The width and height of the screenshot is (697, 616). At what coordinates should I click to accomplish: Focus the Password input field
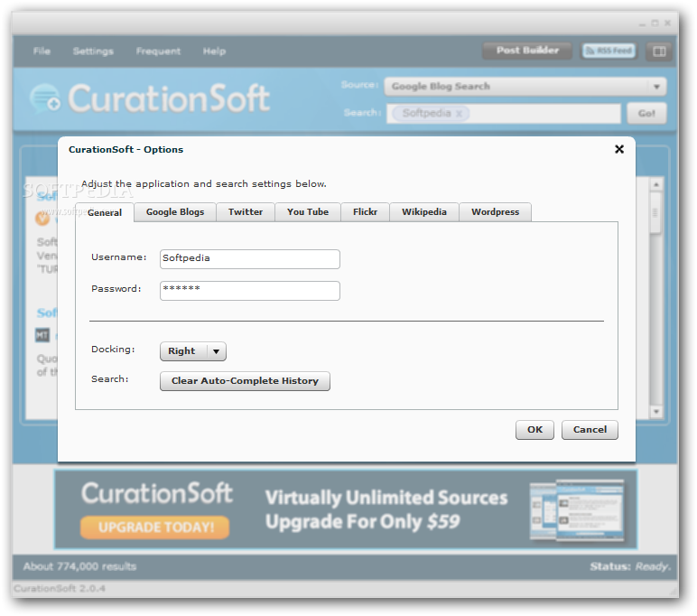coord(250,291)
